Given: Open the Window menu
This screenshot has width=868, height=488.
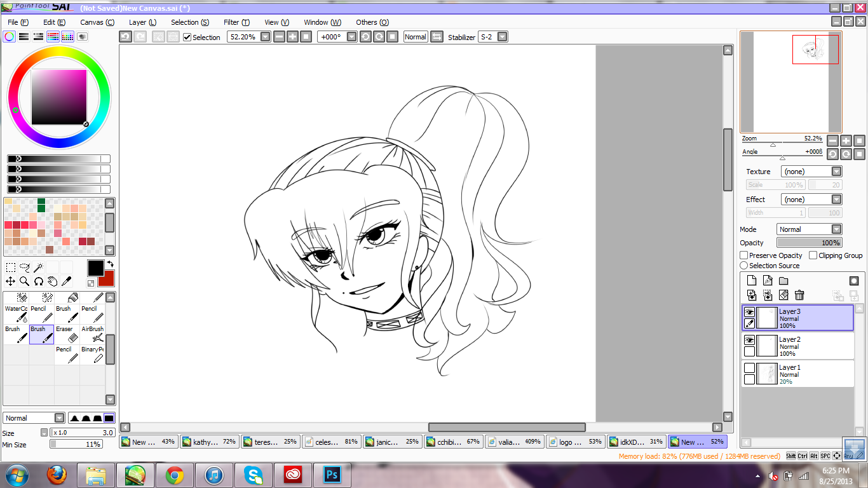Looking at the screenshot, I should tap(322, 22).
